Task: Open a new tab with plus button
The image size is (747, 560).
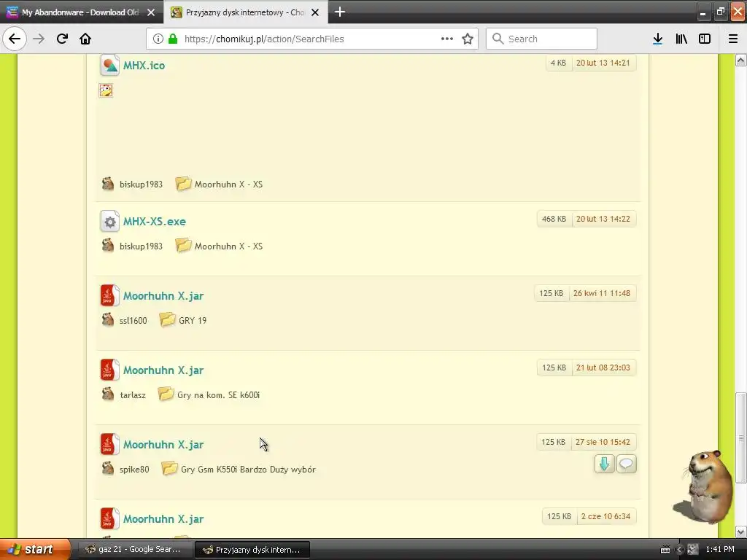Action: (340, 12)
